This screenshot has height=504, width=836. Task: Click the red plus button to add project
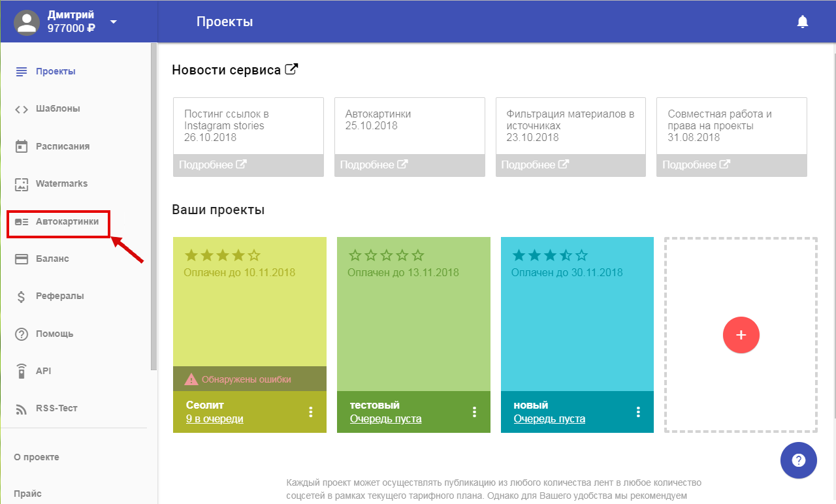tap(741, 335)
